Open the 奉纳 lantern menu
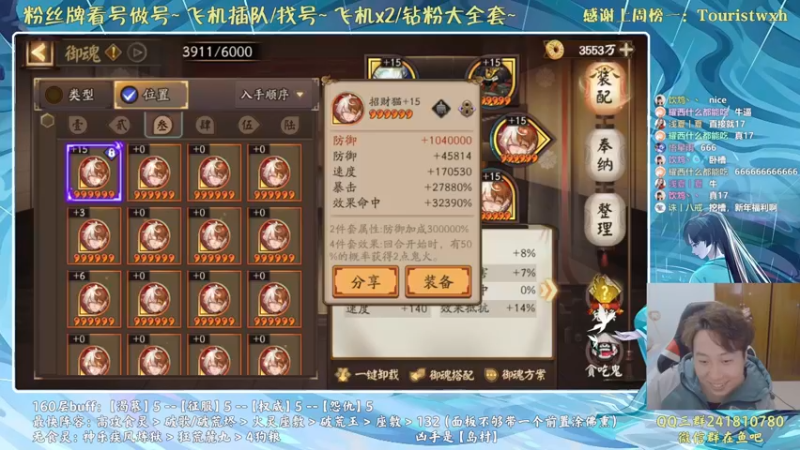 604,155
